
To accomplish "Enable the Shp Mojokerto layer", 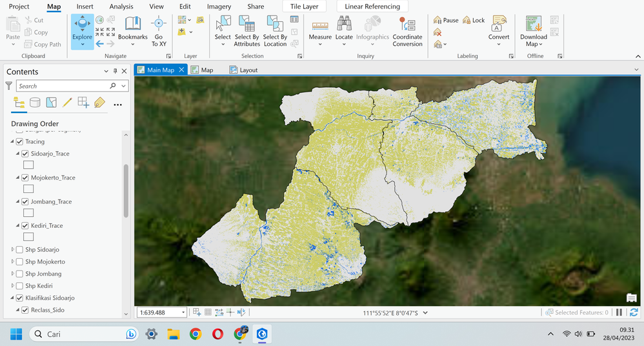I will [x=19, y=262].
